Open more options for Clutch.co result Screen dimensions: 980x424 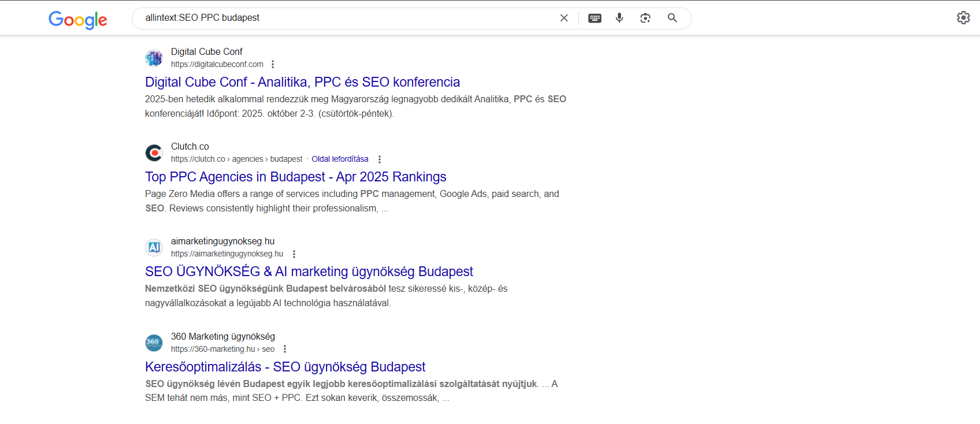[379, 159]
